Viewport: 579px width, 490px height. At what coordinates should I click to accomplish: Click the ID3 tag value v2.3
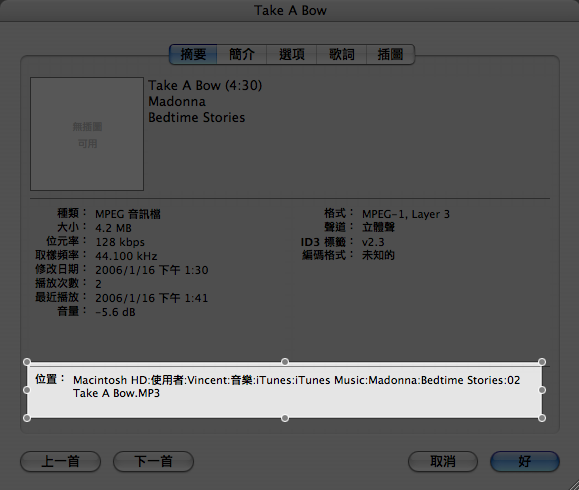(373, 242)
